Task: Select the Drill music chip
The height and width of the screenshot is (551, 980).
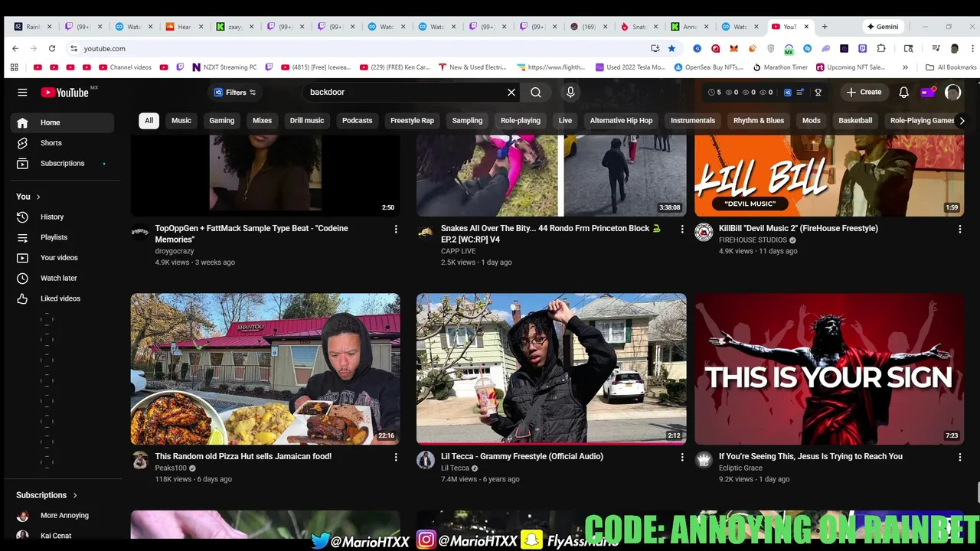Action: (x=307, y=120)
